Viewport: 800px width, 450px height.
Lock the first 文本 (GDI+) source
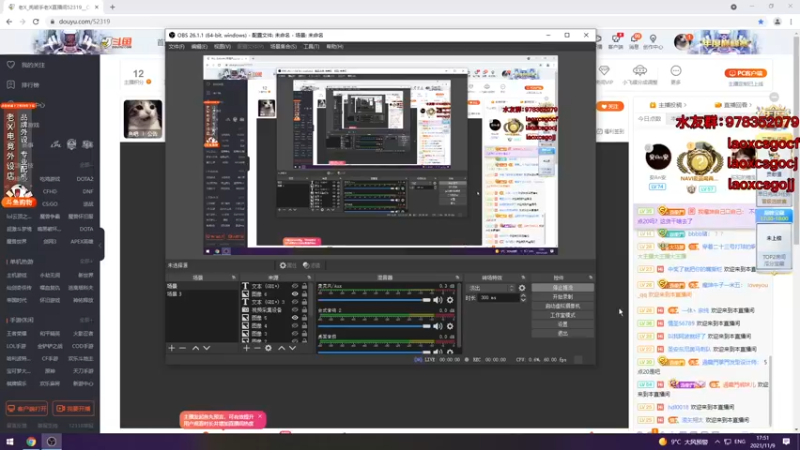pos(305,286)
